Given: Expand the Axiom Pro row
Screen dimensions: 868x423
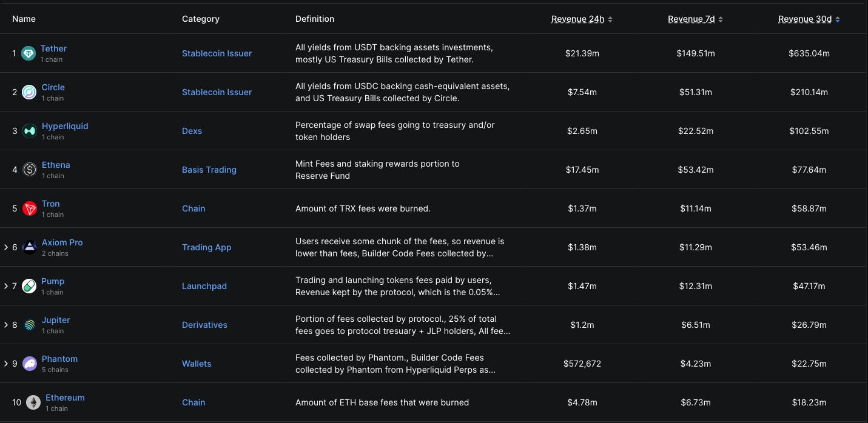Looking at the screenshot, I should tap(6, 247).
